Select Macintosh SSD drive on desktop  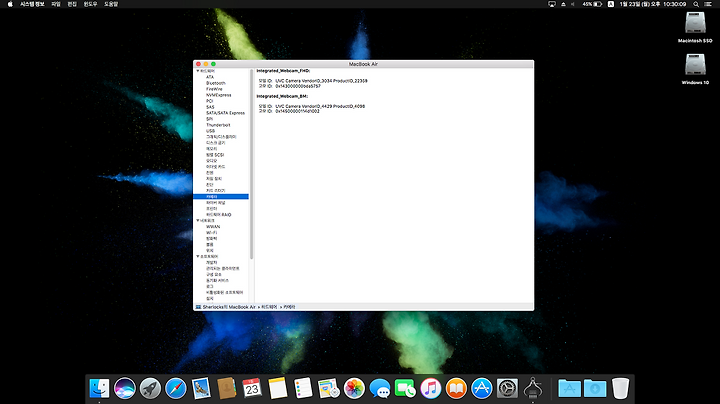[x=695, y=27]
